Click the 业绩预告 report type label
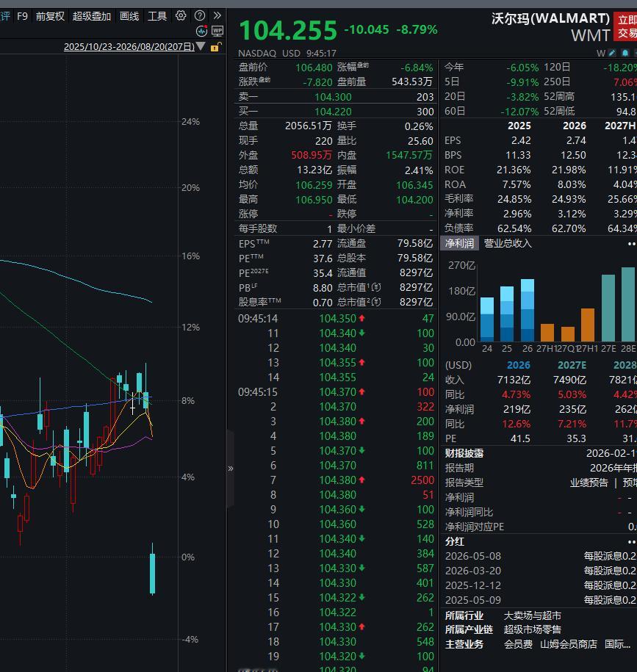Screen dimensions: 637x672 [x=589, y=483]
